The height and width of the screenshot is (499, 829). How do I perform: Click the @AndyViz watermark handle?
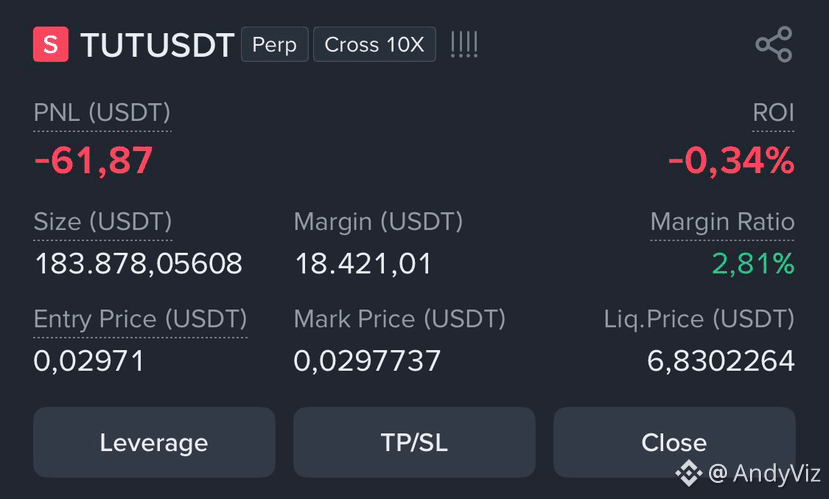[764, 473]
